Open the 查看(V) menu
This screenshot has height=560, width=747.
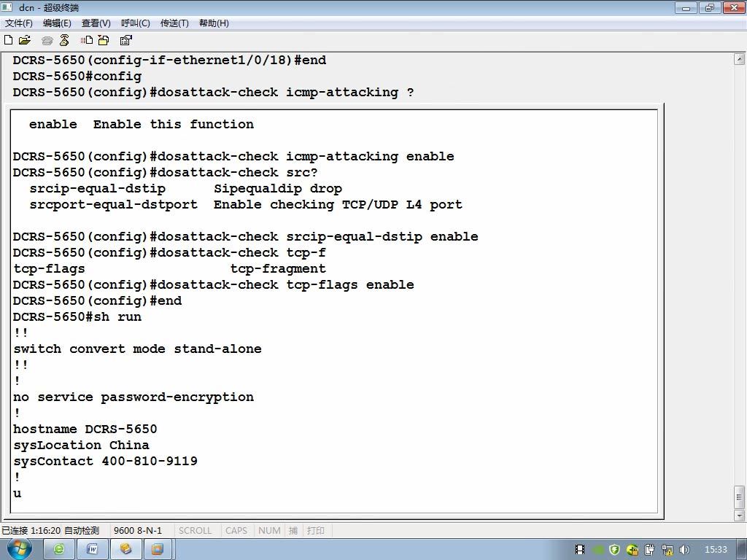(x=96, y=23)
